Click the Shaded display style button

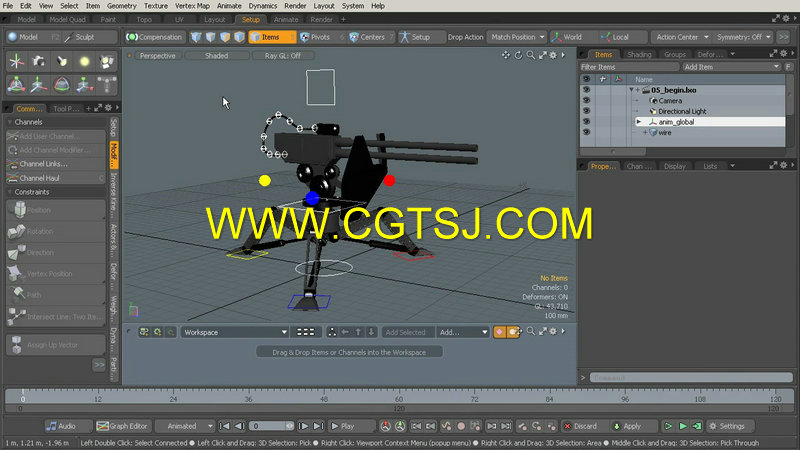point(216,56)
